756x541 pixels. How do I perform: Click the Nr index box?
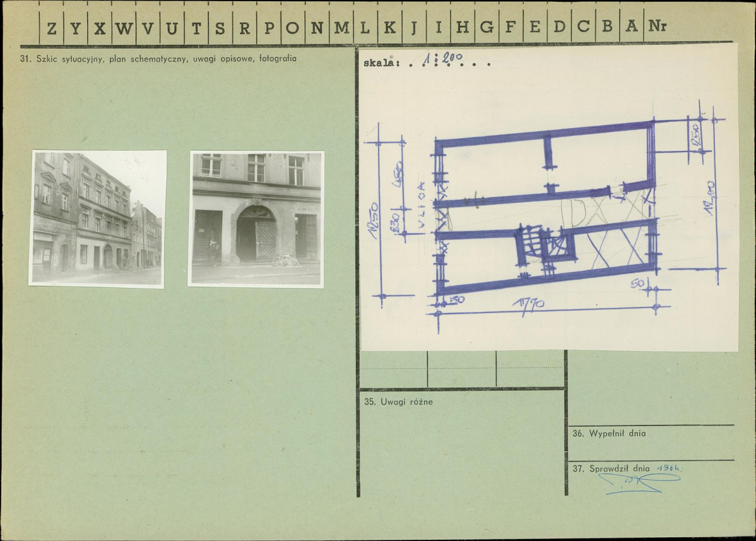click(x=657, y=26)
